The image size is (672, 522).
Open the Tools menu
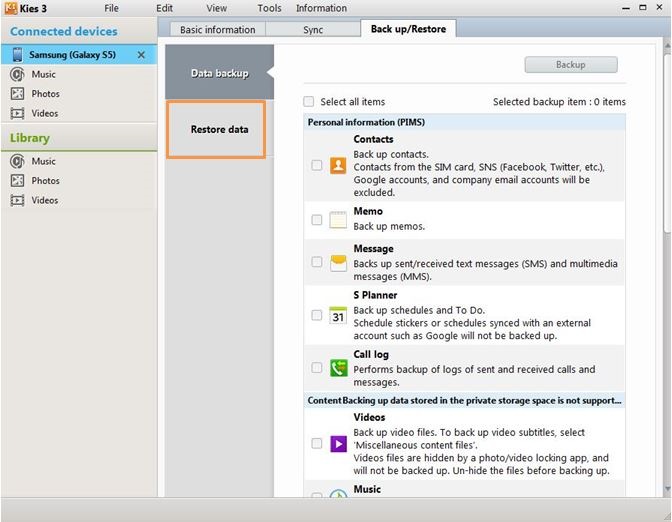click(270, 8)
